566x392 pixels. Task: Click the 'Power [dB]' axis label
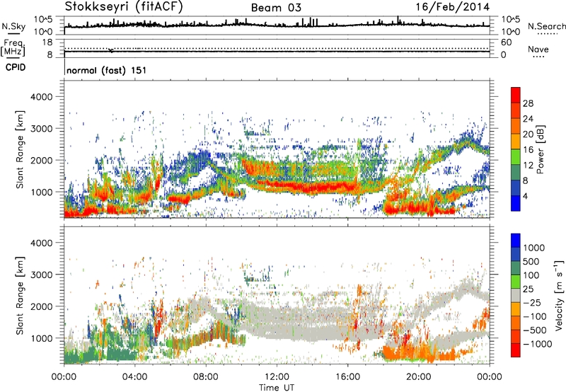[540, 149]
